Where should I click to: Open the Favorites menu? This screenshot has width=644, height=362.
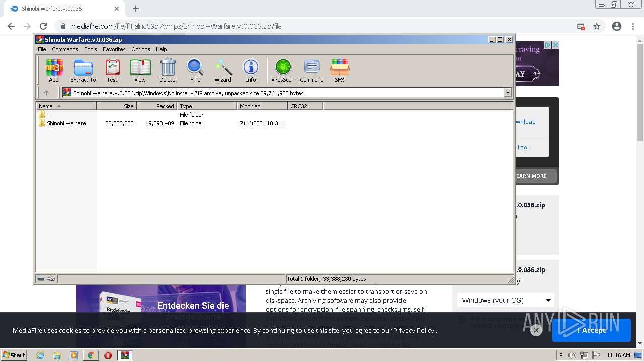pos(114,49)
